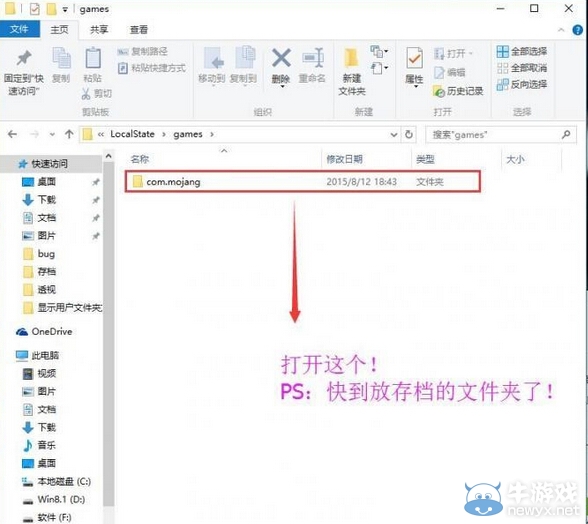Open Help question mark icon

(x=578, y=30)
